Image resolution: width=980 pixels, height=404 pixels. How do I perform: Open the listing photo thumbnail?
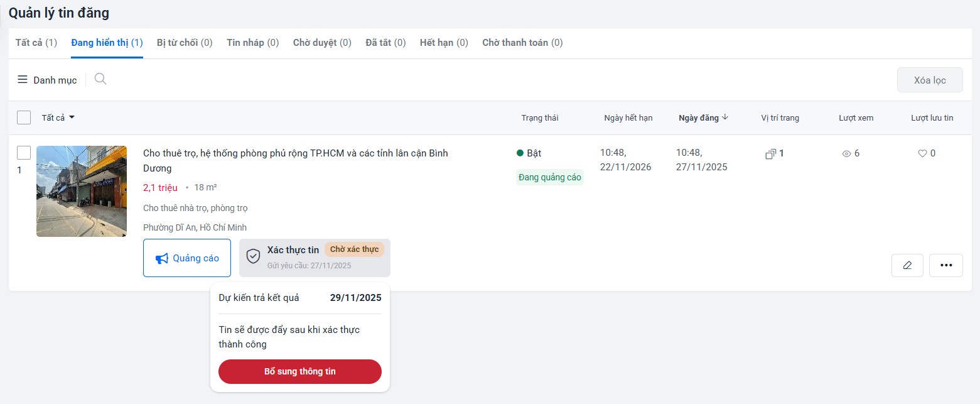pos(82,191)
